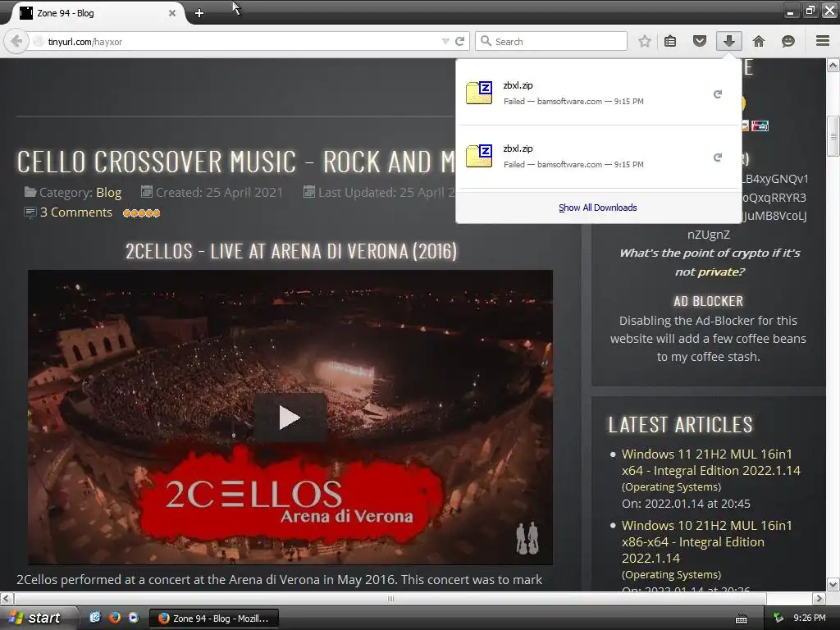Image resolution: width=840 pixels, height=630 pixels.
Task: Select the first zbxl.zip download entry
Action: (x=598, y=94)
